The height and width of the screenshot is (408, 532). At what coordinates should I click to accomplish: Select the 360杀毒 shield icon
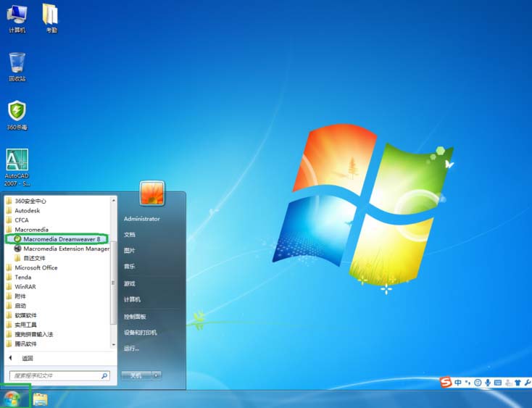point(17,115)
